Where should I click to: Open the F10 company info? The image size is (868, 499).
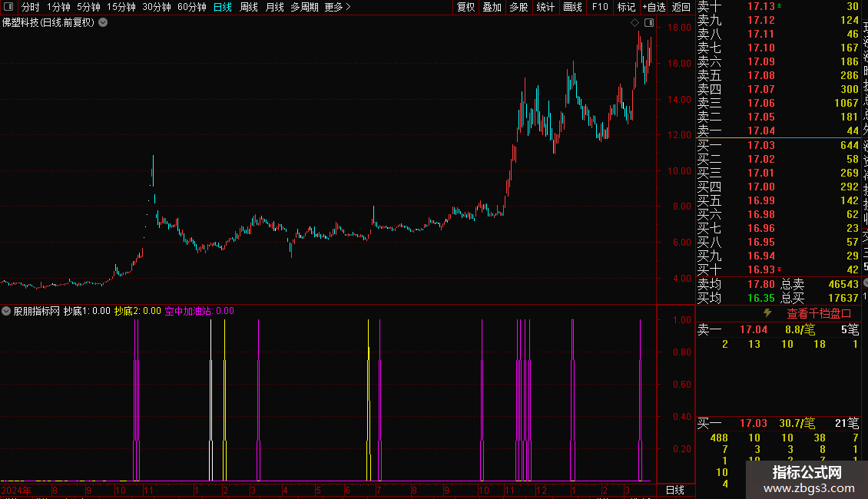click(600, 7)
